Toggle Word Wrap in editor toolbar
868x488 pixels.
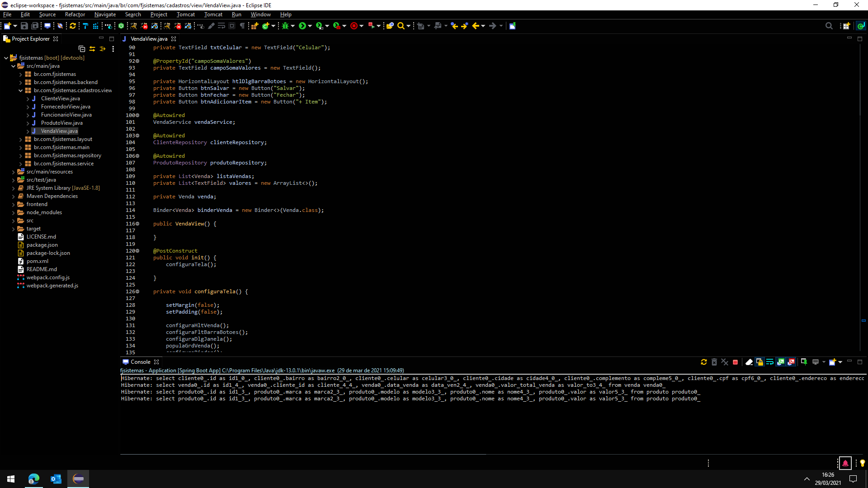point(222,26)
